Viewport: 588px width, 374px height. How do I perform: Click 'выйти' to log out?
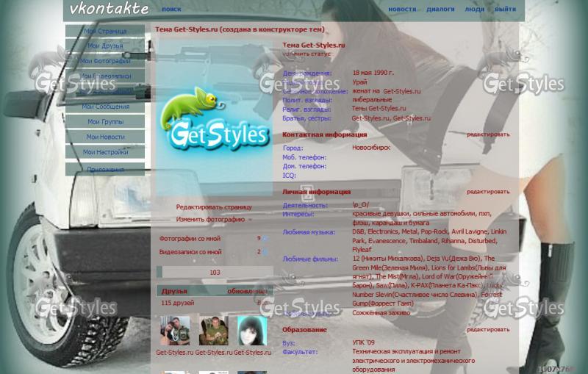pos(505,10)
